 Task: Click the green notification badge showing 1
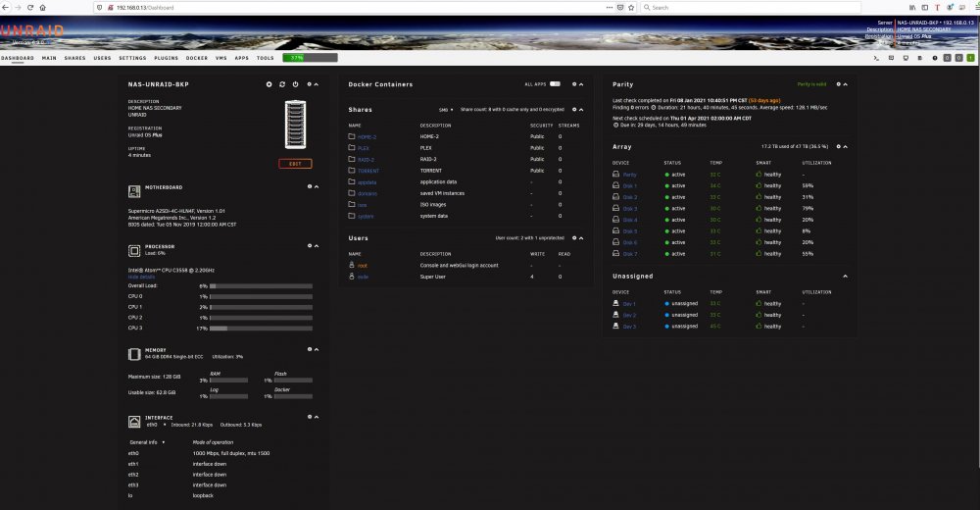pos(970,58)
